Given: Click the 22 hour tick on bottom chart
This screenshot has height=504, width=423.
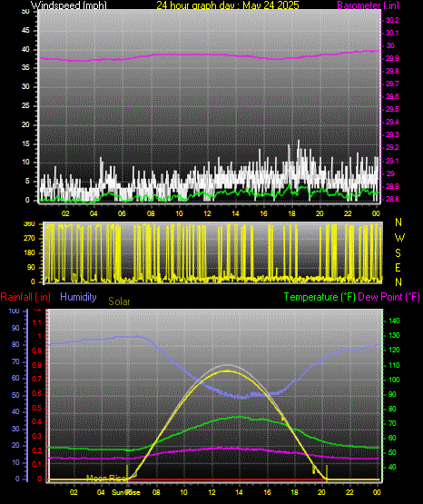Looking at the screenshot, I should 349,492.
